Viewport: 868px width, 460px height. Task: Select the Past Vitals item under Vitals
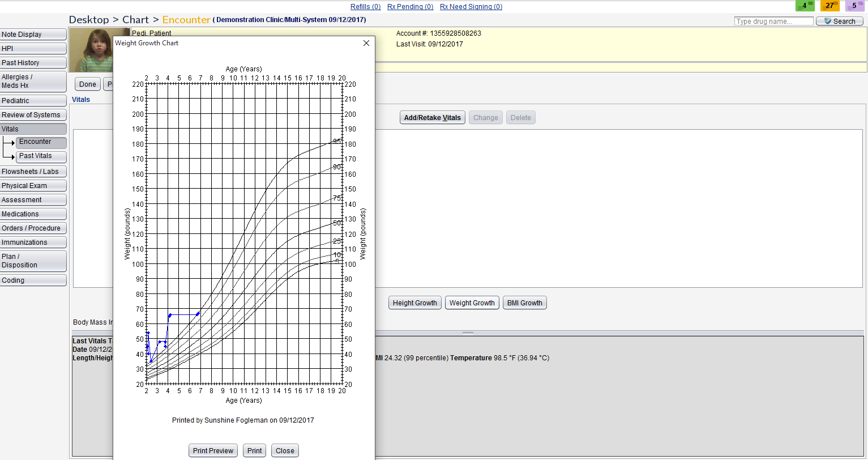(41, 156)
